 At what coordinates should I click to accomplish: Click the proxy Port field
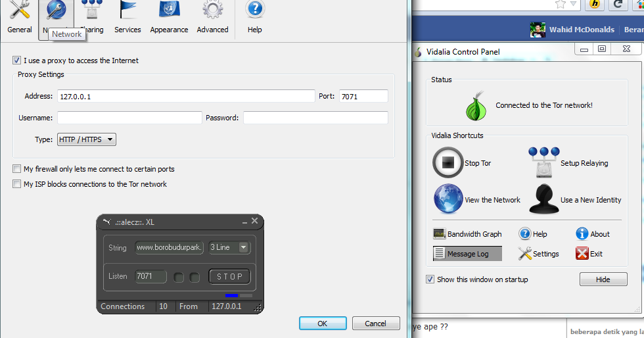pyautogui.click(x=363, y=96)
